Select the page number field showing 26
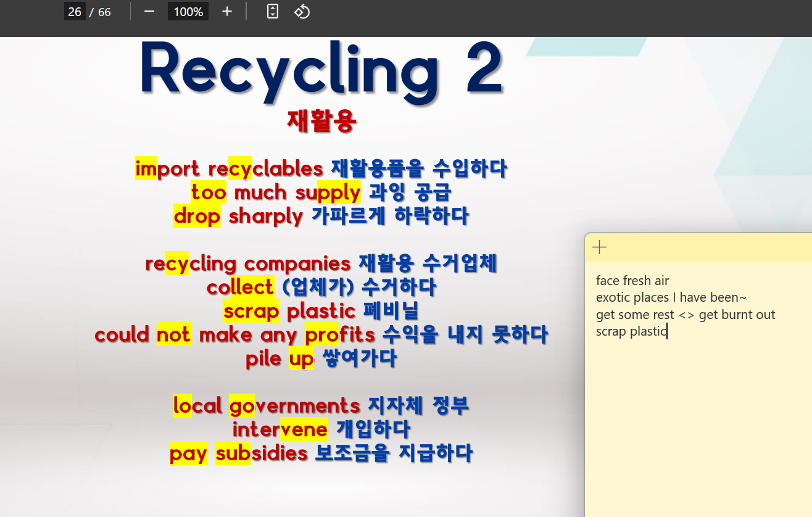Image resolution: width=812 pixels, height=517 pixels. pyautogui.click(x=75, y=12)
